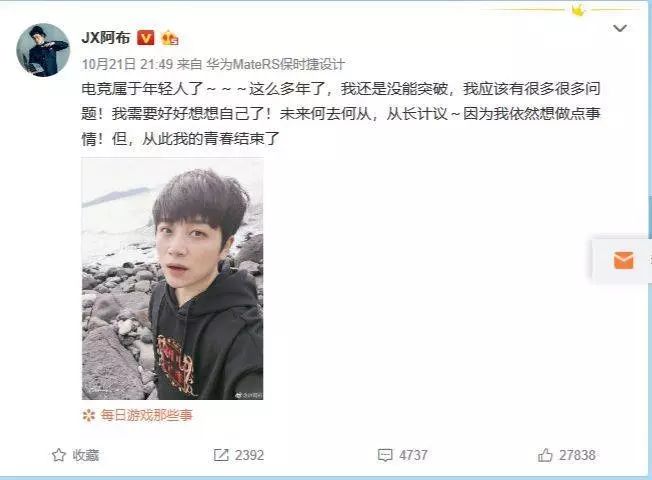652x480 pixels.
Task: Click the orange V verified badge
Action: click(x=146, y=38)
